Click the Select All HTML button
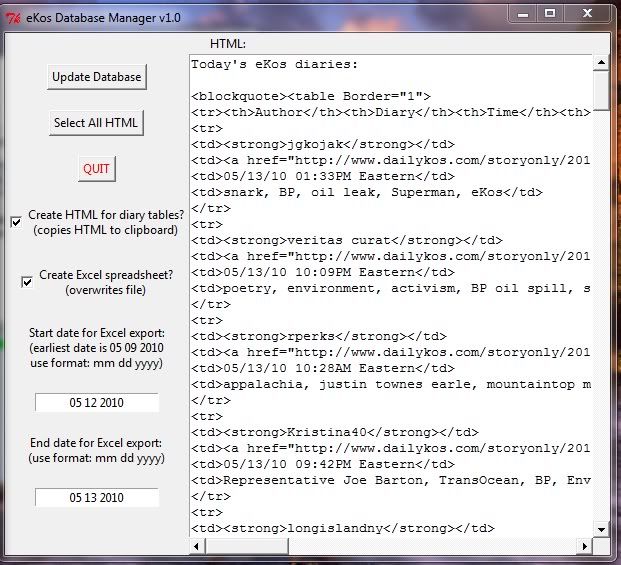The width and height of the screenshot is (621, 565). 96,123
